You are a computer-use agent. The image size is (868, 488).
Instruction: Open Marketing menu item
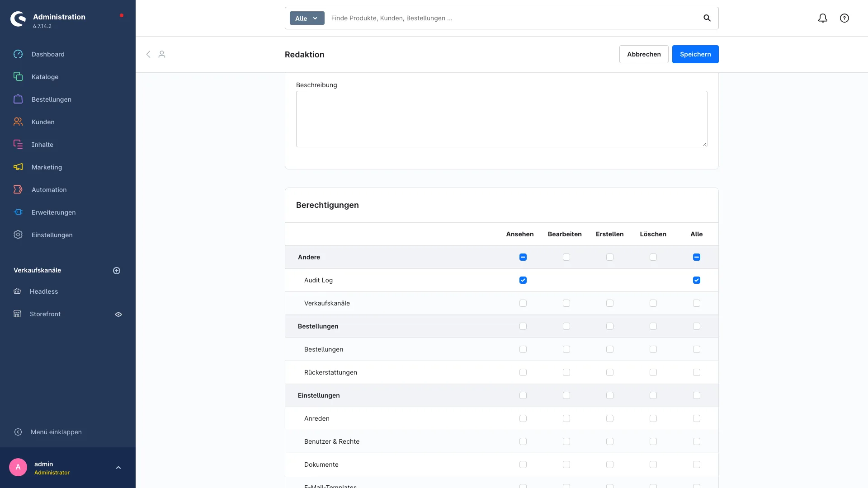tap(47, 167)
